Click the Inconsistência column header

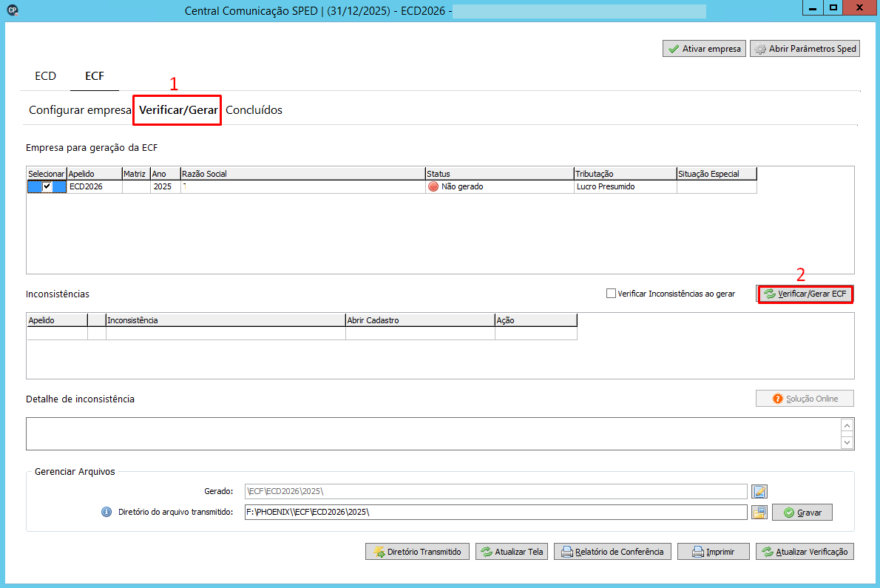[x=226, y=320]
